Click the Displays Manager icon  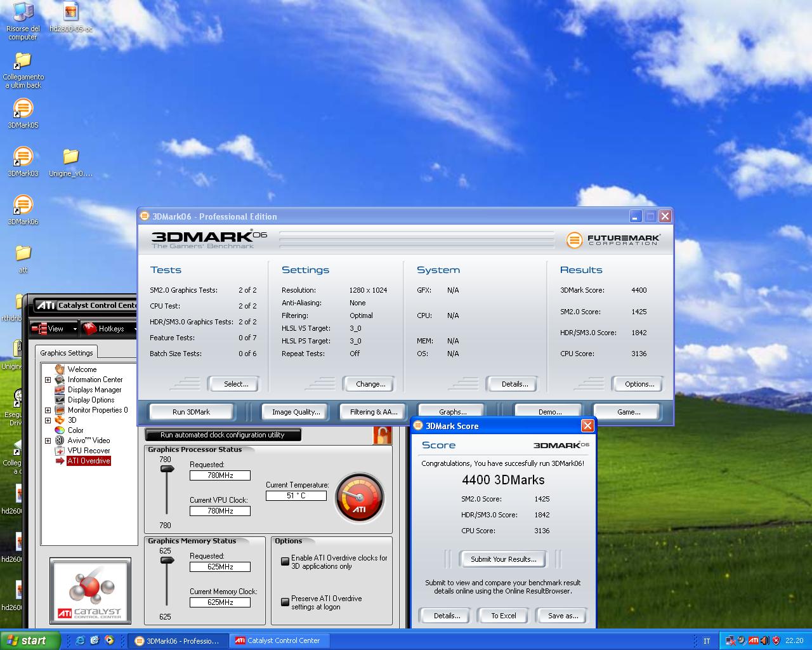[x=60, y=390]
